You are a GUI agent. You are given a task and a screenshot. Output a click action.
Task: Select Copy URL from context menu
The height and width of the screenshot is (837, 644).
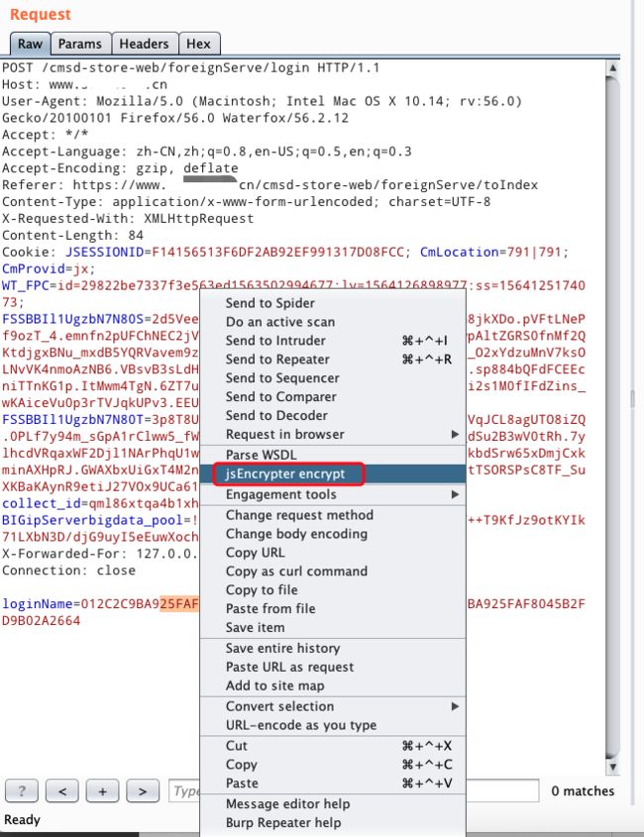pyautogui.click(x=333, y=553)
